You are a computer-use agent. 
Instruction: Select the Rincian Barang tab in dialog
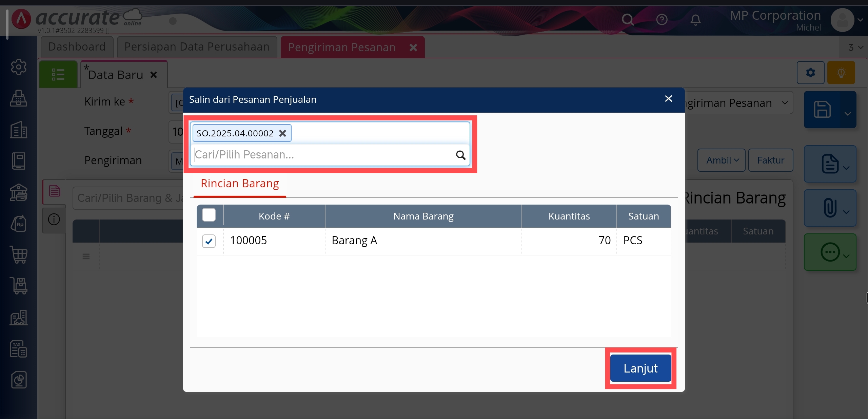click(x=239, y=184)
